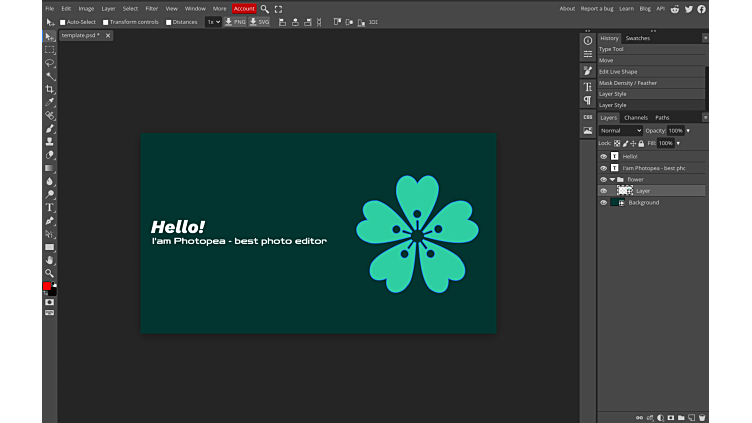Collapse the flower folder
The height and width of the screenshot is (423, 752).
(612, 180)
